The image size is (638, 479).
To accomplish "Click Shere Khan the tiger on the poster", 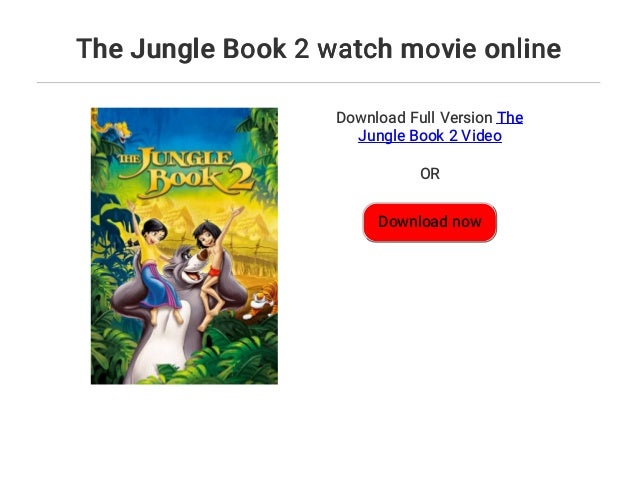I will 261,301.
